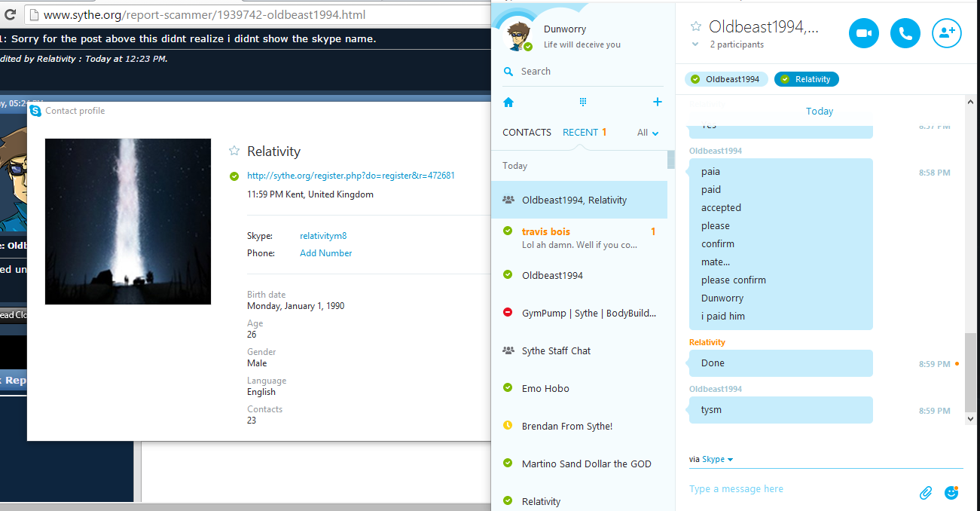Viewport: 980px width, 511px height.
Task: Click the unread count badge on travis bois
Action: pyautogui.click(x=653, y=231)
